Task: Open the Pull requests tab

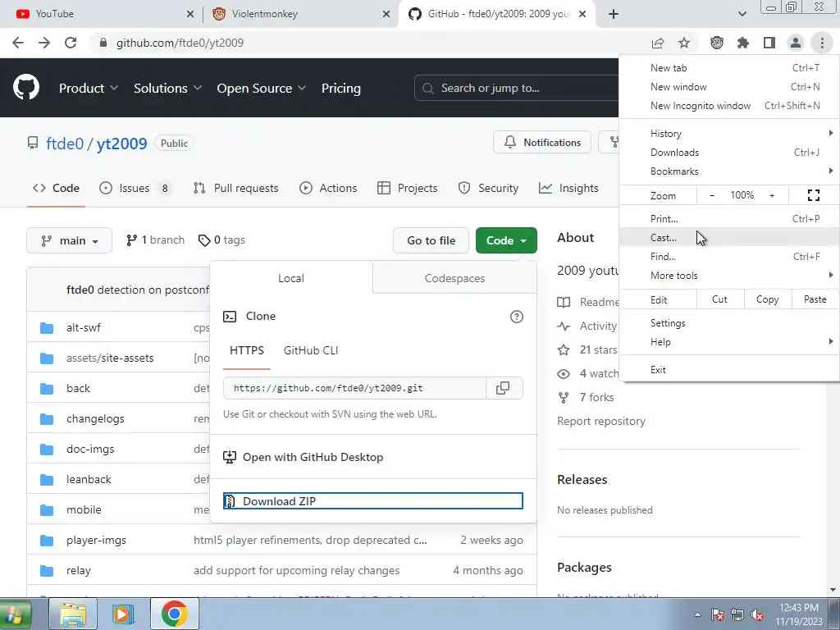Action: [236, 188]
